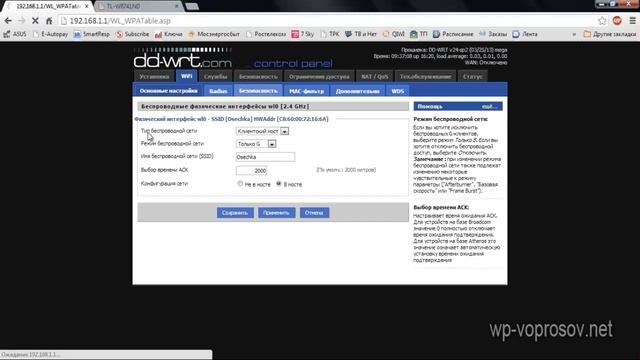This screenshot has height=360, width=640.
Task: Open the ТРК bookmark
Action: (x=330, y=34)
